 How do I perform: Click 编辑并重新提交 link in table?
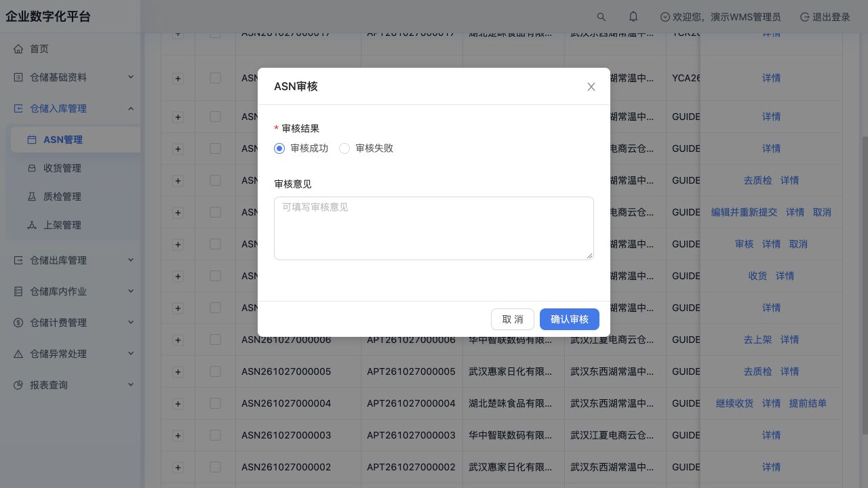(744, 212)
